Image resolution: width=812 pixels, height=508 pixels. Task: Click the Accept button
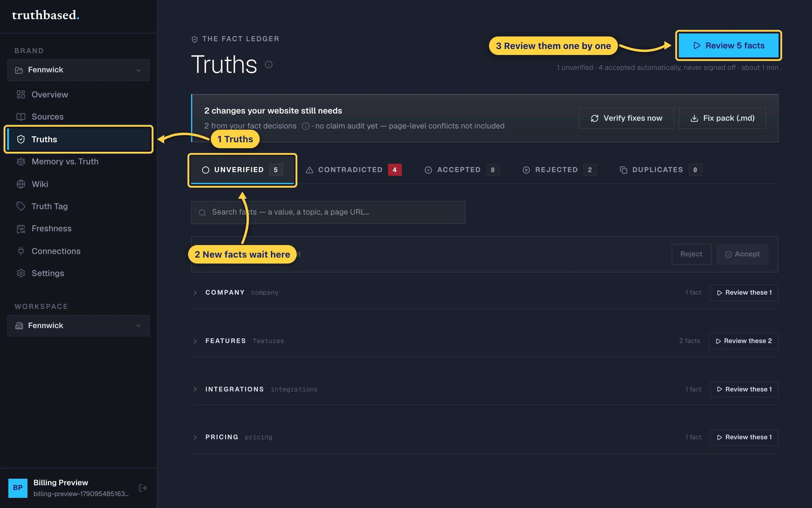click(742, 254)
